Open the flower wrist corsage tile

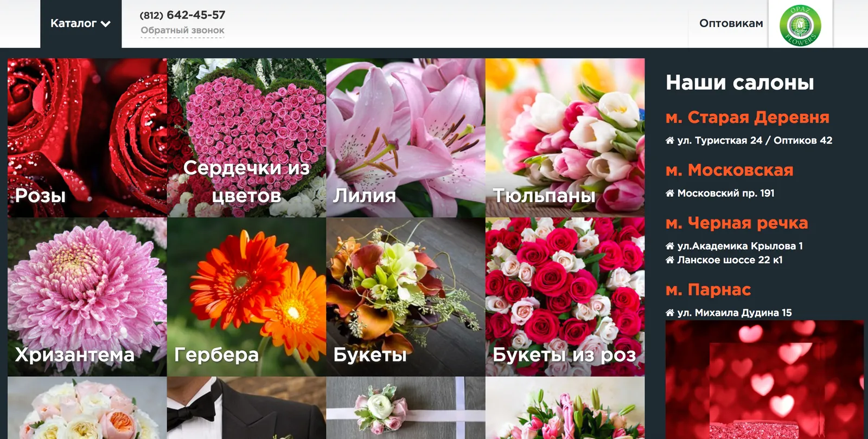pos(406,408)
